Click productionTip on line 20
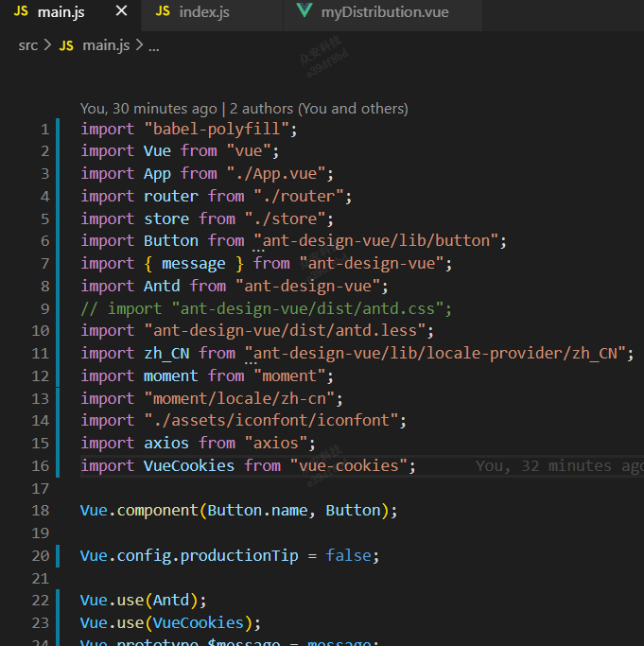Image resolution: width=644 pixels, height=646 pixels. (x=239, y=555)
